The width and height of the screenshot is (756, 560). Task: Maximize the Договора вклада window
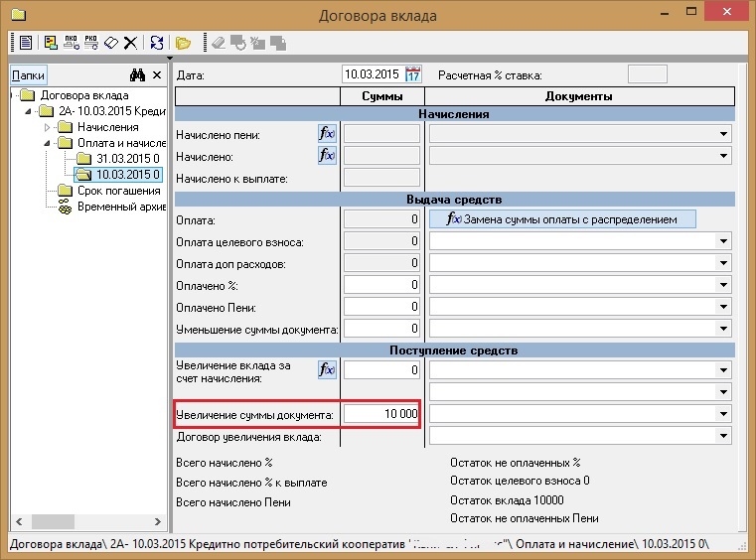click(691, 12)
